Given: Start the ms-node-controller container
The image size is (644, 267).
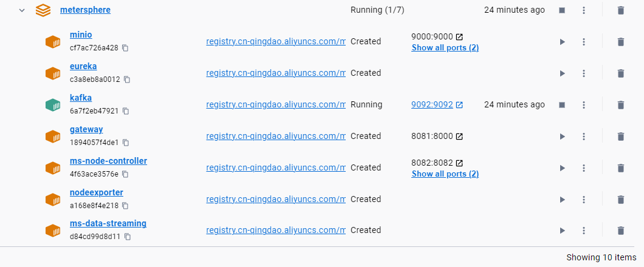Looking at the screenshot, I should tap(562, 168).
